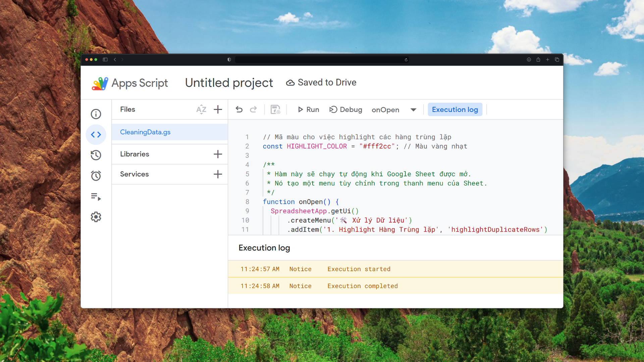Click the Undo arrow in toolbar

(239, 110)
